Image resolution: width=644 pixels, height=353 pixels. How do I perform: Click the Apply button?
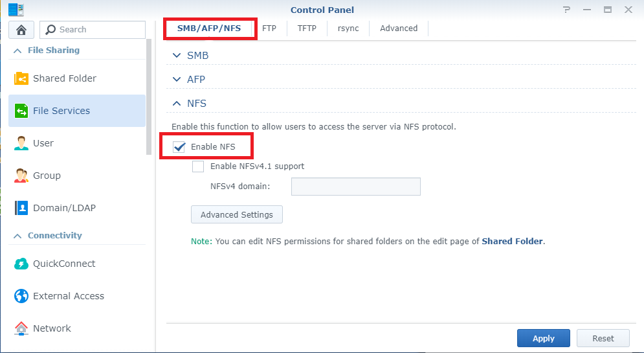coord(543,338)
